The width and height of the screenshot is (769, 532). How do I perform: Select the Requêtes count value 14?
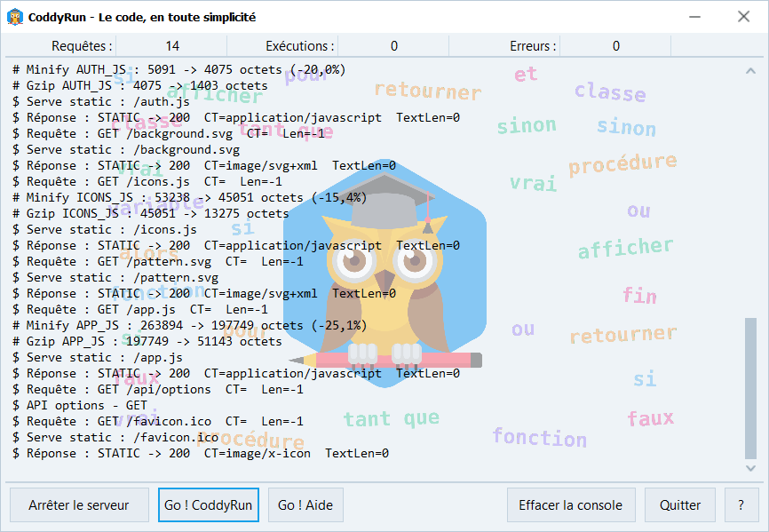pos(172,46)
